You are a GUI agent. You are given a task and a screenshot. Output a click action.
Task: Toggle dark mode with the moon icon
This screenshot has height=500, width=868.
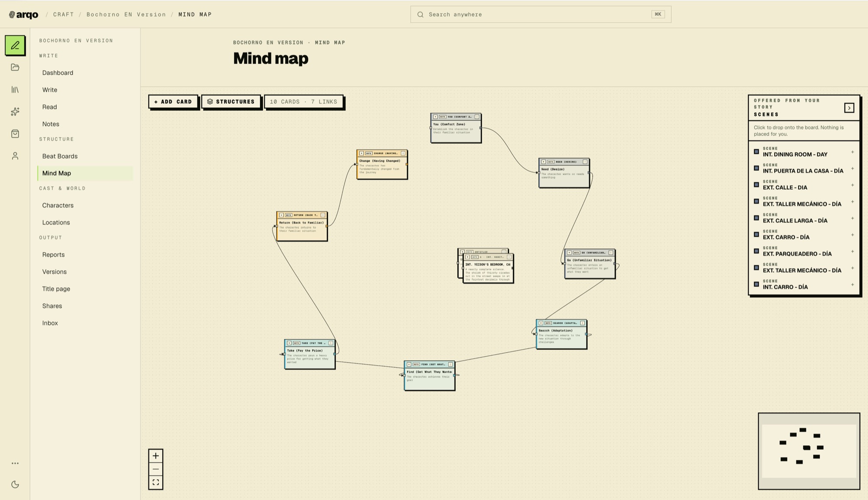click(x=15, y=484)
